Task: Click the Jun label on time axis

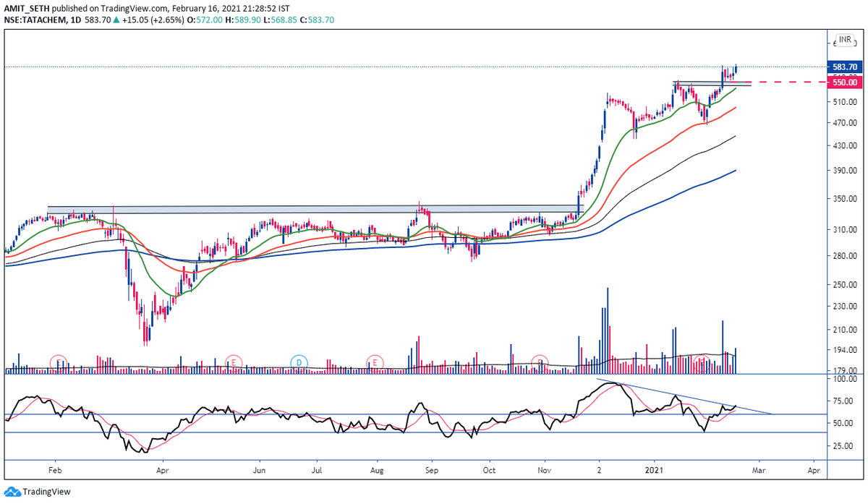Action: point(258,470)
